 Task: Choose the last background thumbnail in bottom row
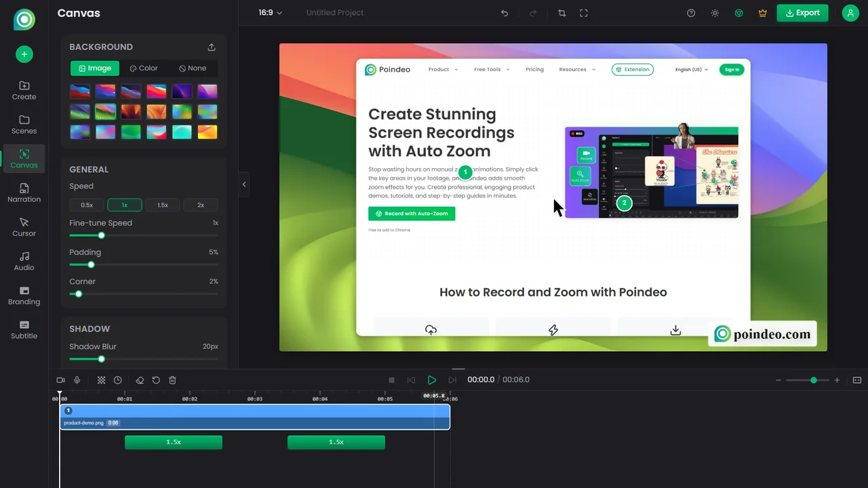[x=208, y=132]
